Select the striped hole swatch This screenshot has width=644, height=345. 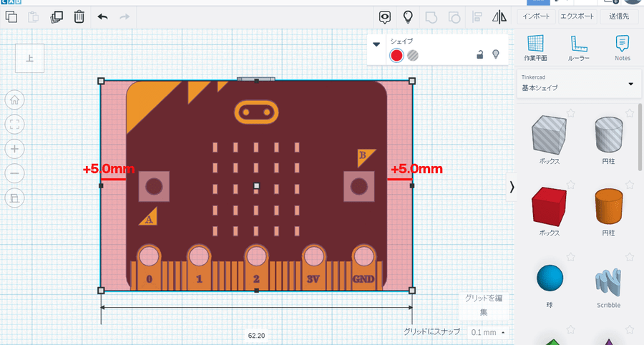click(413, 55)
